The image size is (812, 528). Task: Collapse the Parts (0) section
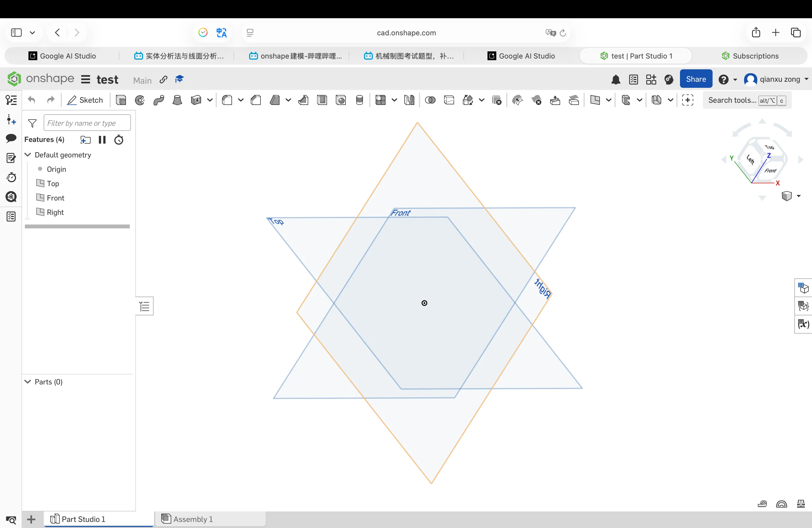(28, 382)
